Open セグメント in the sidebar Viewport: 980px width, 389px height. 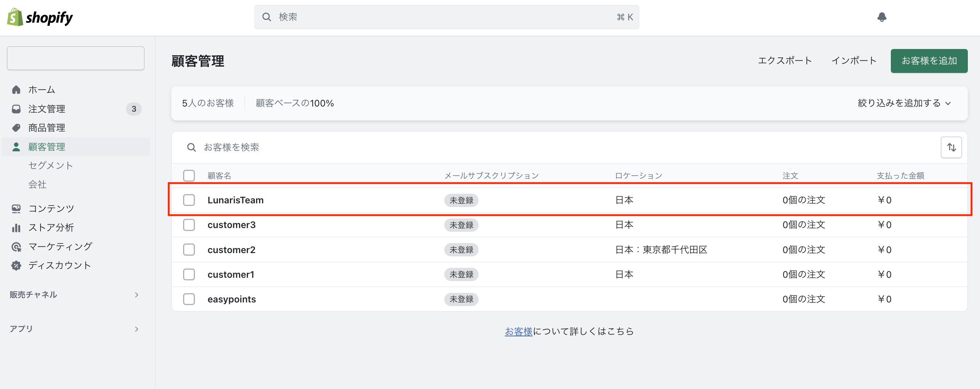(50, 165)
